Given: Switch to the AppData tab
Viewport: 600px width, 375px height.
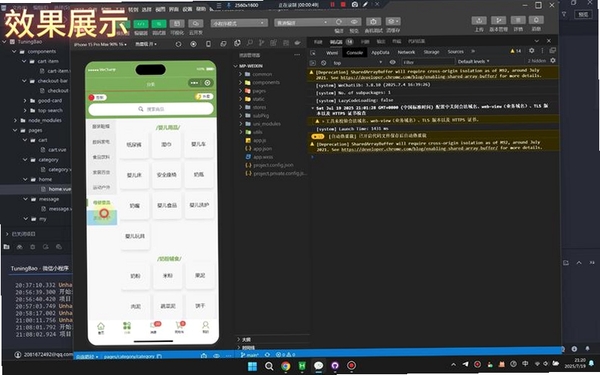Looking at the screenshot, I should [380, 52].
